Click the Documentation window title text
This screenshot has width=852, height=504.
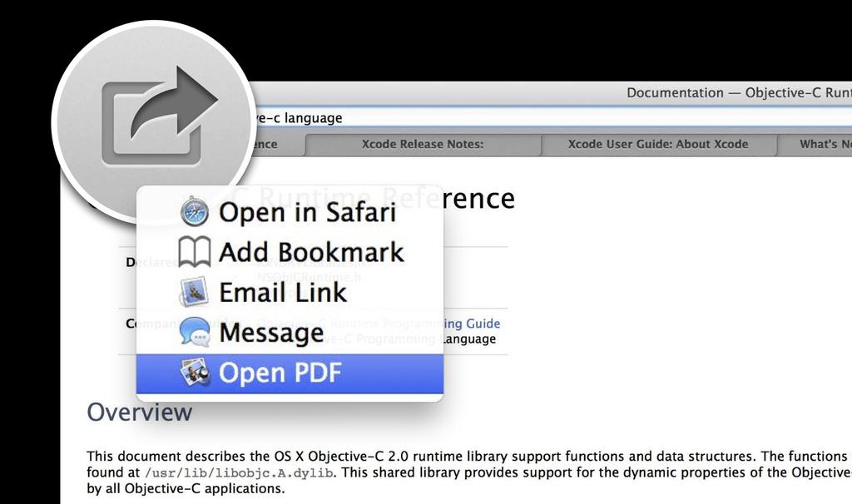click(x=739, y=93)
